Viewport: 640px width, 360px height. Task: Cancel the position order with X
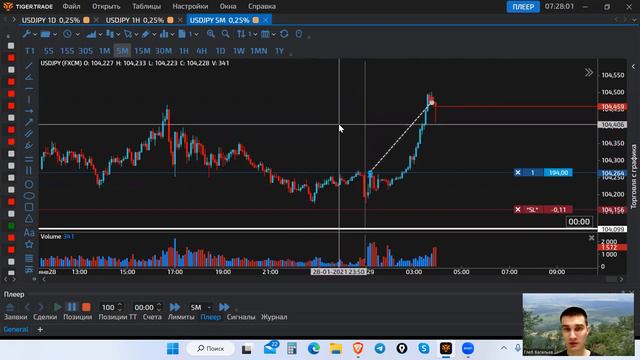click(x=518, y=173)
